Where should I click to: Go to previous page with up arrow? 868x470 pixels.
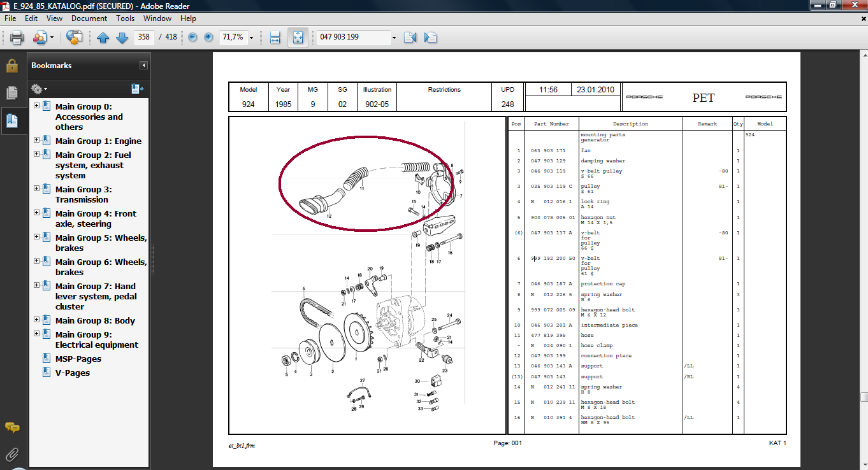(103, 38)
